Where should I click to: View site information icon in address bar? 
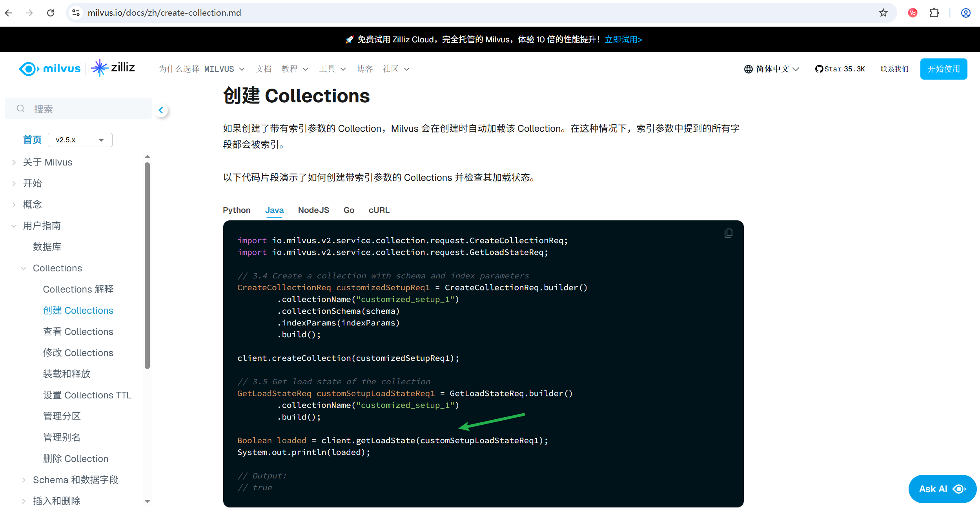pos(76,13)
